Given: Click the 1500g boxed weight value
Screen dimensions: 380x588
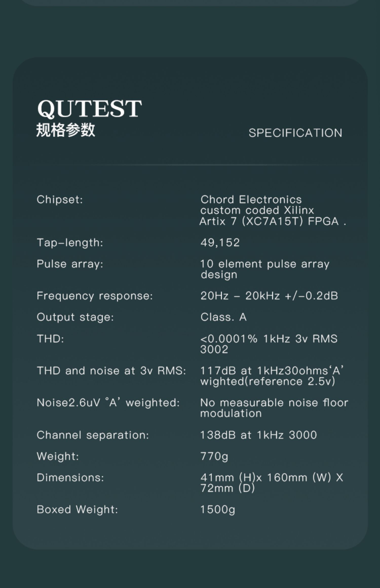Looking at the screenshot, I should coord(218,509).
